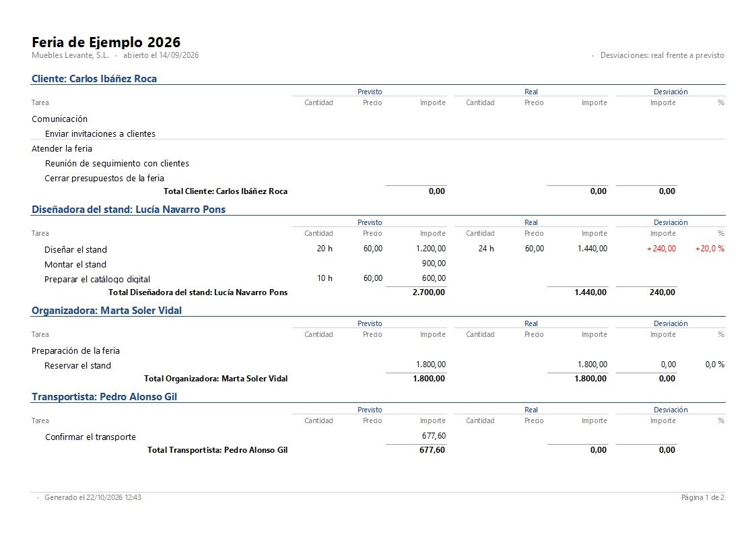
Task: Click the Enviar invitaciones a clientes task
Action: click(x=100, y=133)
